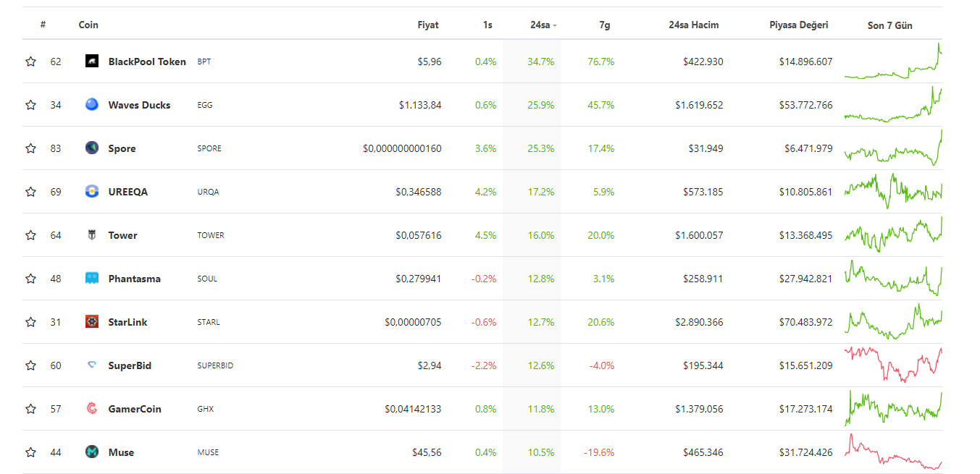Open the StarLink 7-day sparkline chart

(x=893, y=321)
